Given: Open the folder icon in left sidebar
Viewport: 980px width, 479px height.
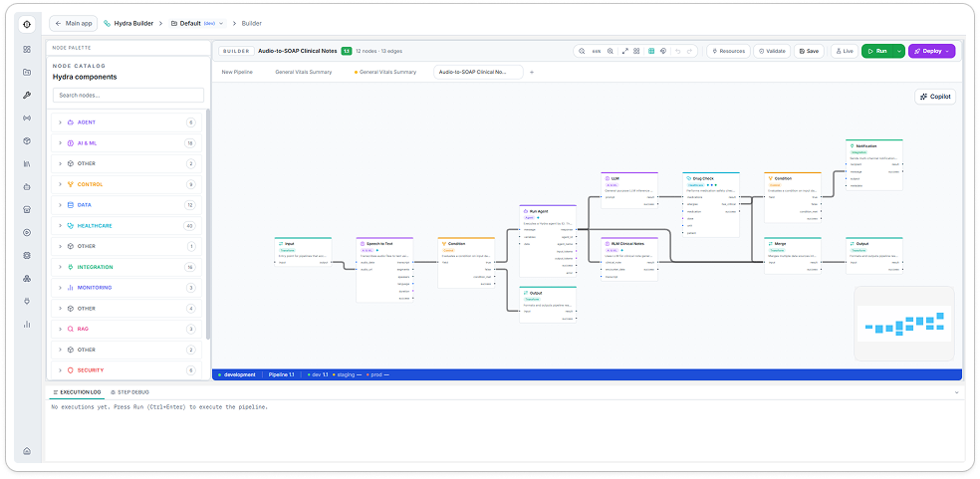Looking at the screenshot, I should click(27, 72).
